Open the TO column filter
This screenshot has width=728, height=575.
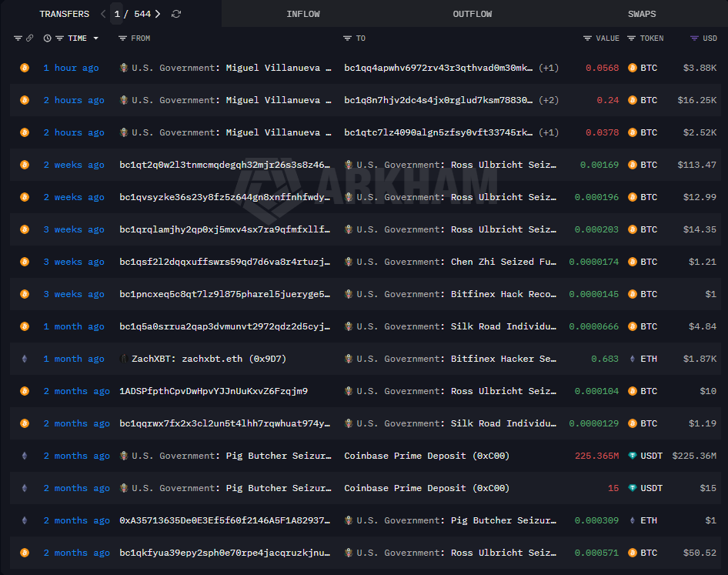coord(348,38)
